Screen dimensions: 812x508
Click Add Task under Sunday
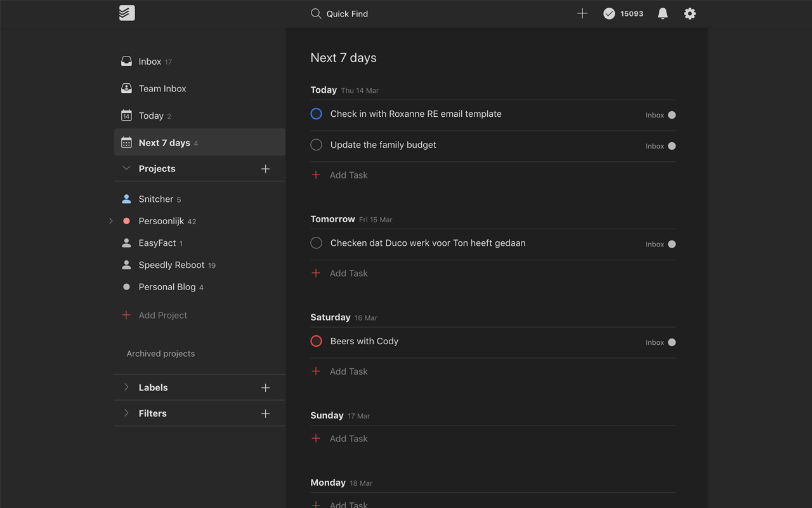pos(348,438)
